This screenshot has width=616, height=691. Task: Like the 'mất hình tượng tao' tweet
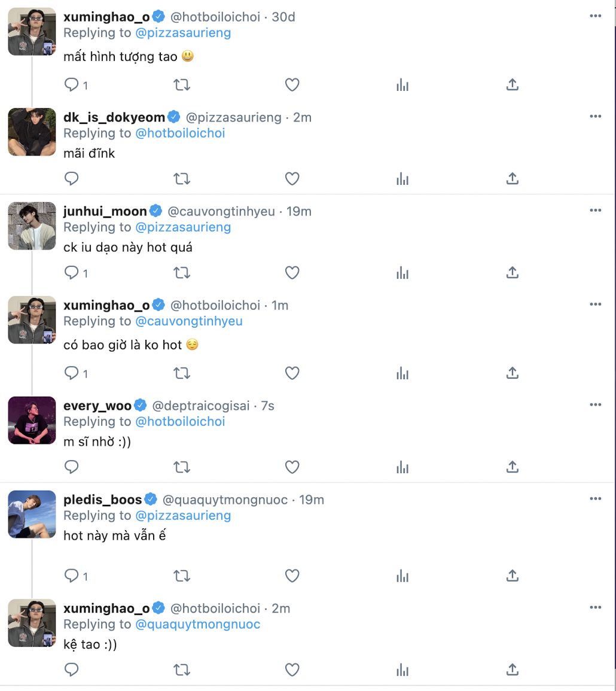click(292, 84)
